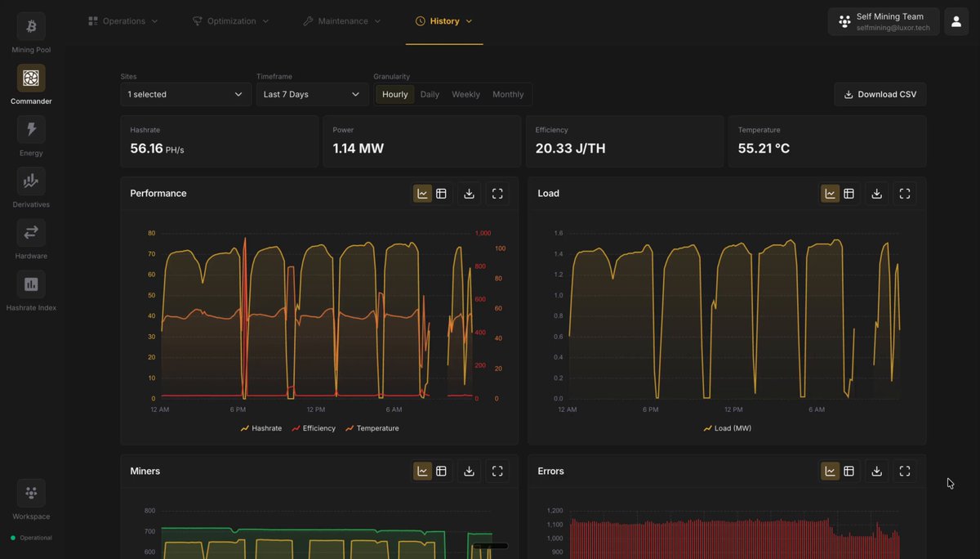Viewport: 980px width, 559px height.
Task: Click the Power 1.14 MW card
Action: coord(422,141)
